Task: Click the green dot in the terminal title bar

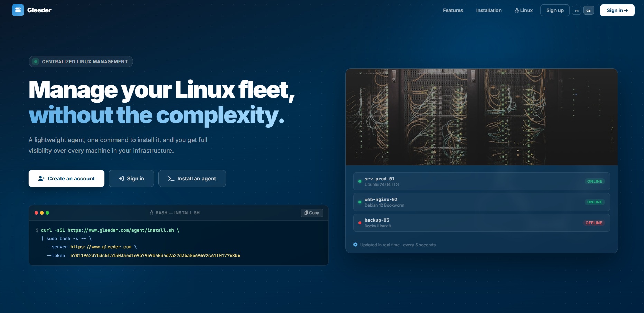Action: [47, 213]
